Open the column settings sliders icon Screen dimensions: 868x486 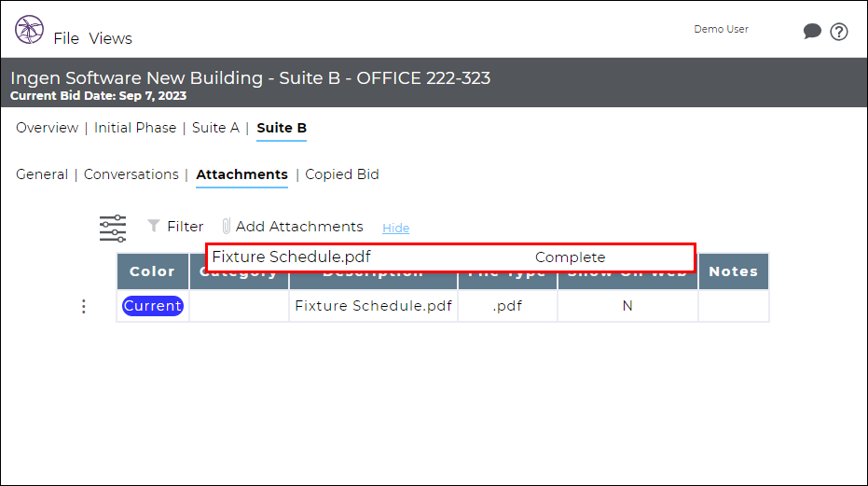tap(113, 229)
